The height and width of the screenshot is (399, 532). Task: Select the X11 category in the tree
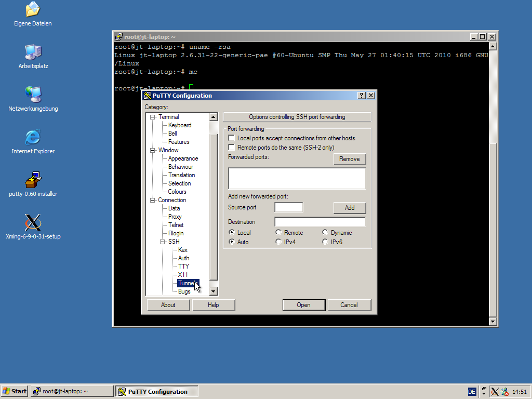point(183,275)
